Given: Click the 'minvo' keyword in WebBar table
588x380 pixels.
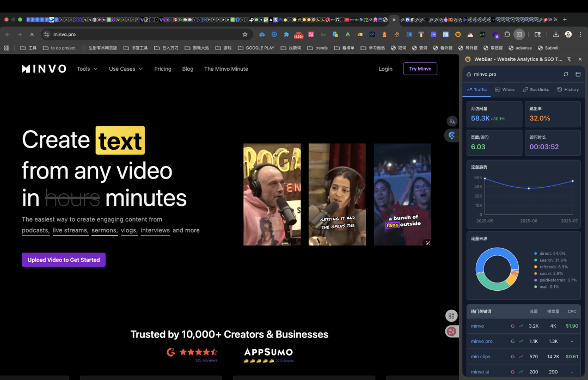Looking at the screenshot, I should click(x=477, y=326).
